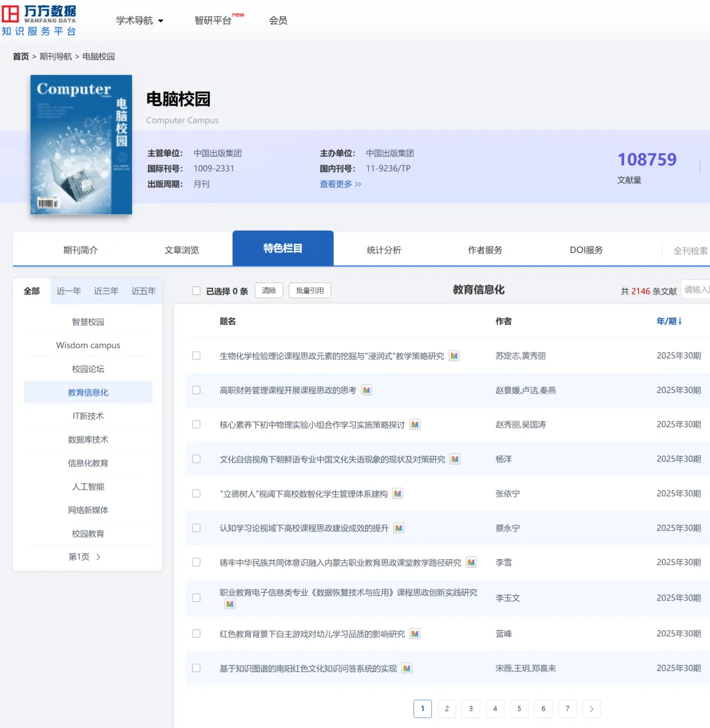Click the 全刊检索 search field
This screenshot has width=710, height=728.
690,251
